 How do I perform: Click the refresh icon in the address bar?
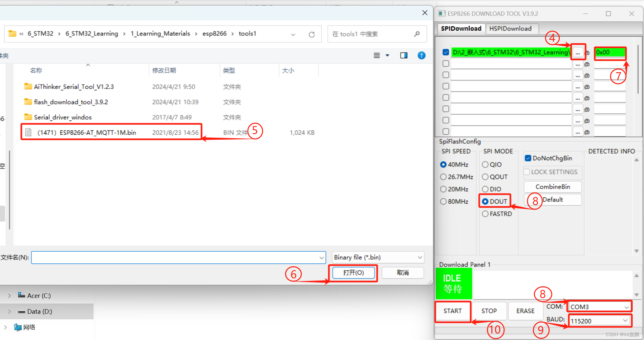311,34
